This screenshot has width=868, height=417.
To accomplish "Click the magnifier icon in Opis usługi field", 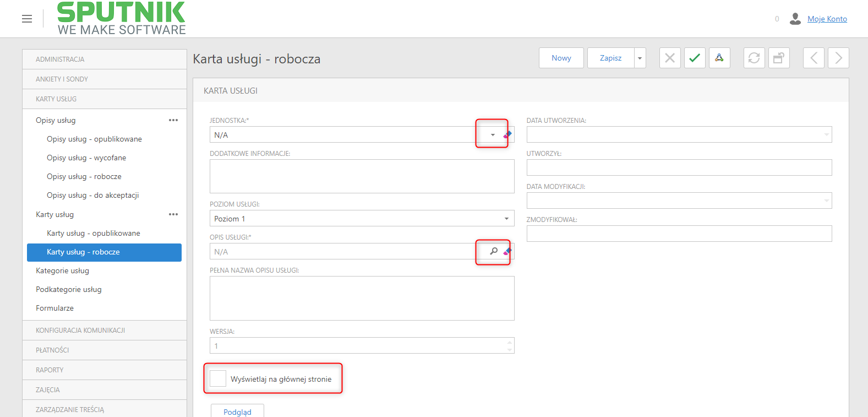I will click(x=494, y=251).
